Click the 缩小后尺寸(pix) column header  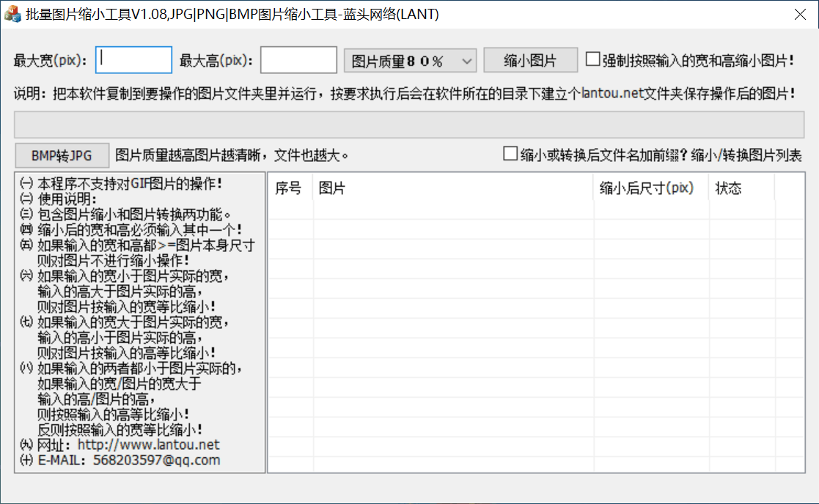[x=651, y=188]
